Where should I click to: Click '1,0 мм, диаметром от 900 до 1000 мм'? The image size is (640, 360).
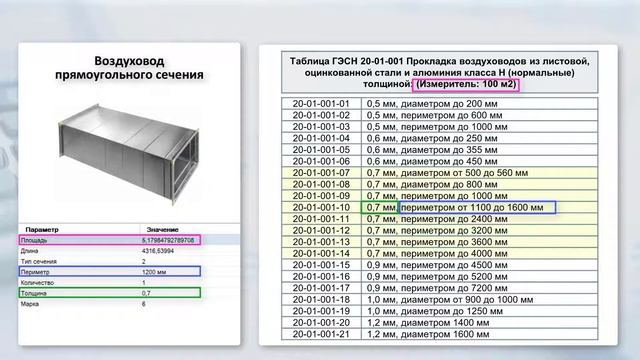(450, 300)
